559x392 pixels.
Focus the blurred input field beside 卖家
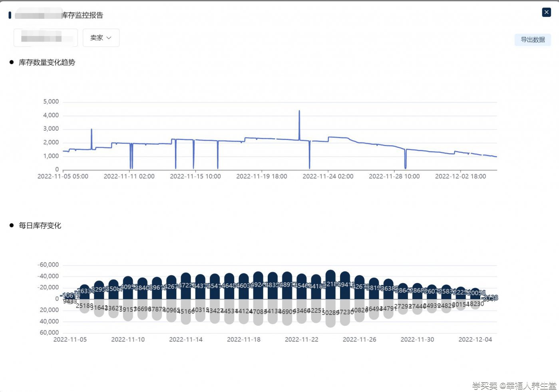tap(46, 38)
